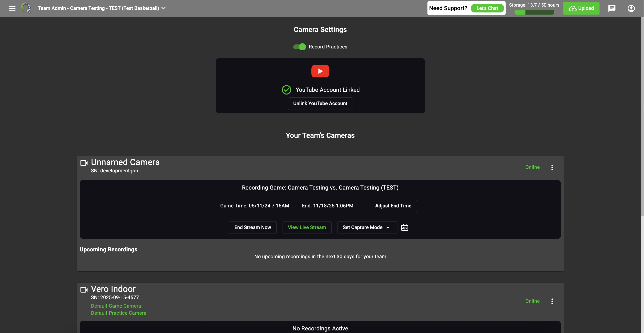Click Unlink YouTube Account button

[x=320, y=103]
